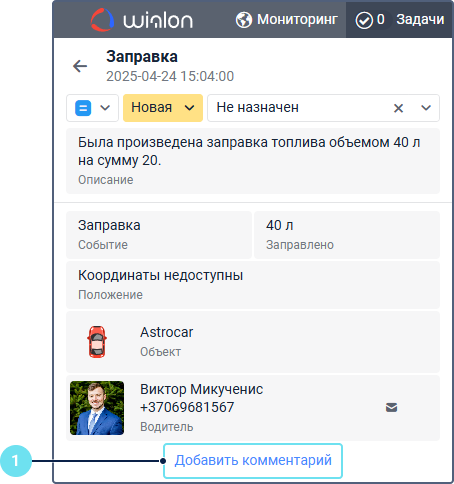Click the tasks checkmark counter icon

click(364, 20)
